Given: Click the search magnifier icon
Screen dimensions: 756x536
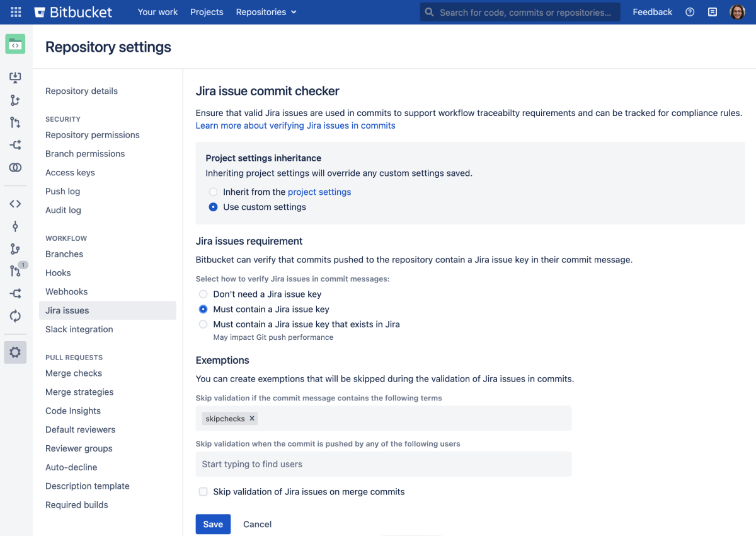Looking at the screenshot, I should click(x=429, y=12).
